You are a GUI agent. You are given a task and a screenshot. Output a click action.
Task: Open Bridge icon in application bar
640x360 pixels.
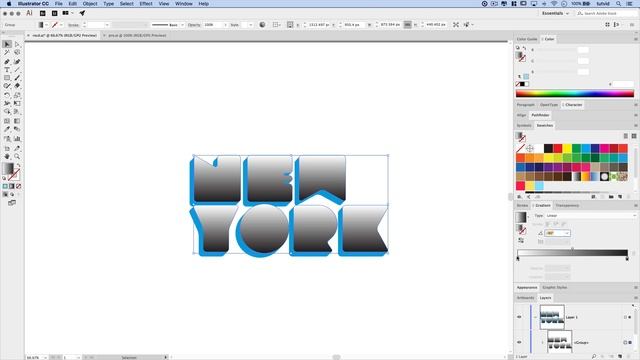click(x=42, y=13)
